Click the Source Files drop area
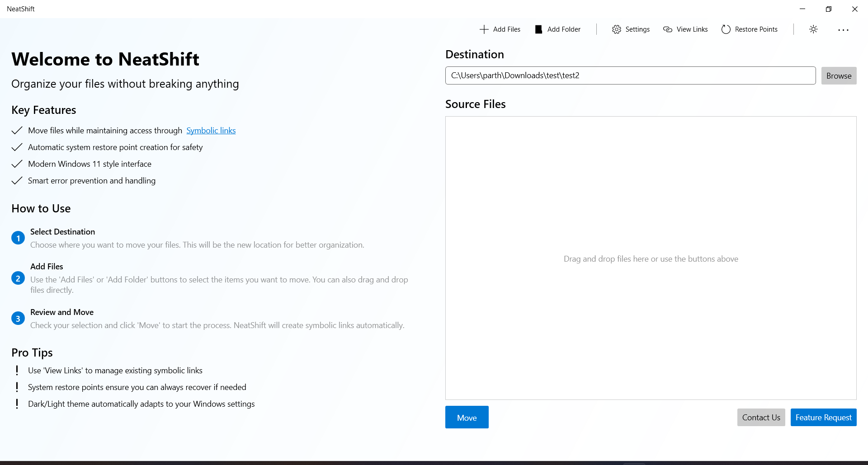868x465 pixels. pyautogui.click(x=651, y=258)
